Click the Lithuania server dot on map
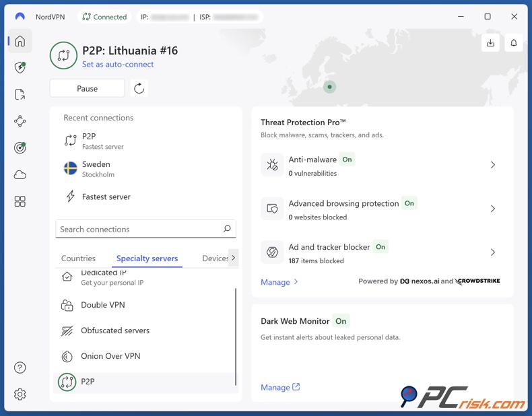 point(329,87)
